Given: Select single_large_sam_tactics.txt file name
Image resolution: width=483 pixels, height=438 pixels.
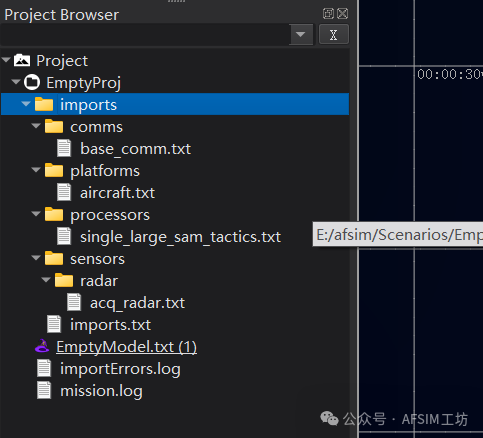Looking at the screenshot, I should 180,237.
